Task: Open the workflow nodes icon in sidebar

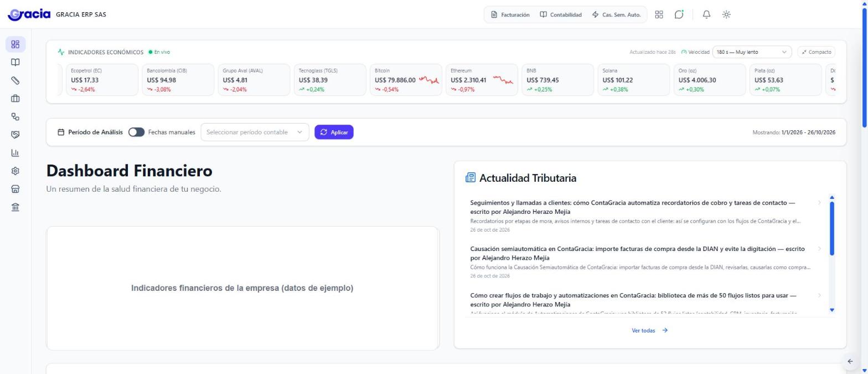Action: coord(15,117)
